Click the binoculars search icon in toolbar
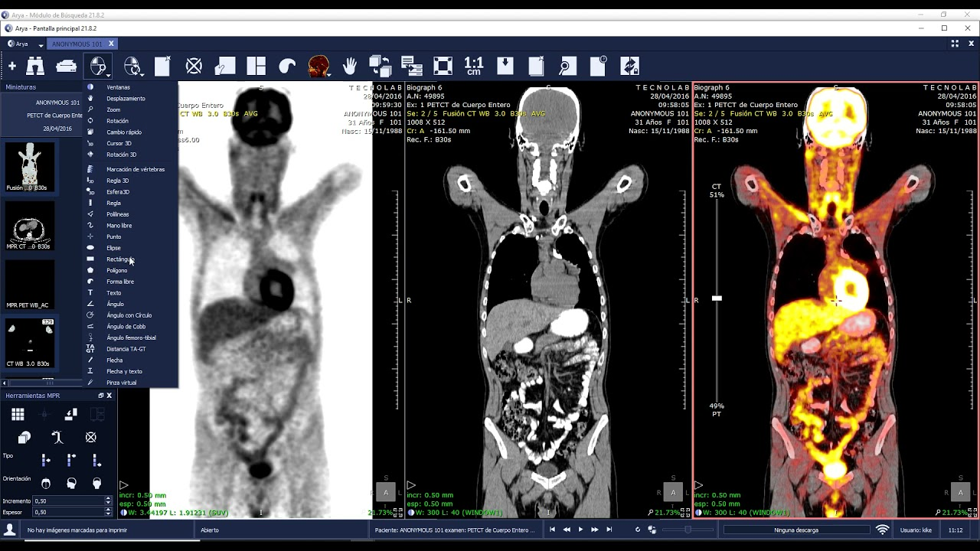 tap(35, 67)
